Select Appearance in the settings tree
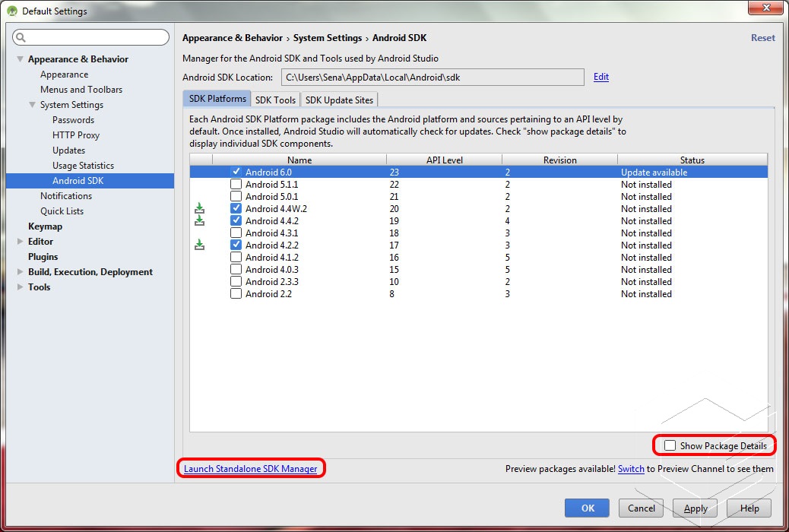The height and width of the screenshot is (532, 789). tap(64, 74)
